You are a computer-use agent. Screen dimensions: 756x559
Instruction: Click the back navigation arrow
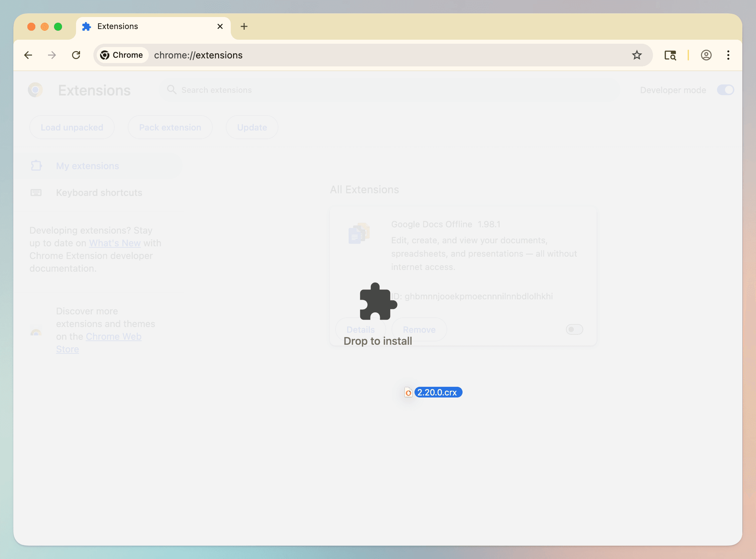[28, 55]
